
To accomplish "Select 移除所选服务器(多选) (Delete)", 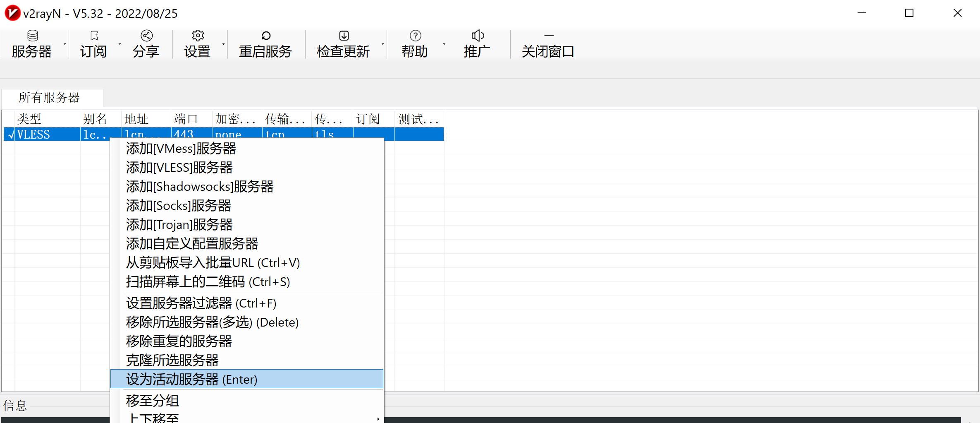I will 247,322.
